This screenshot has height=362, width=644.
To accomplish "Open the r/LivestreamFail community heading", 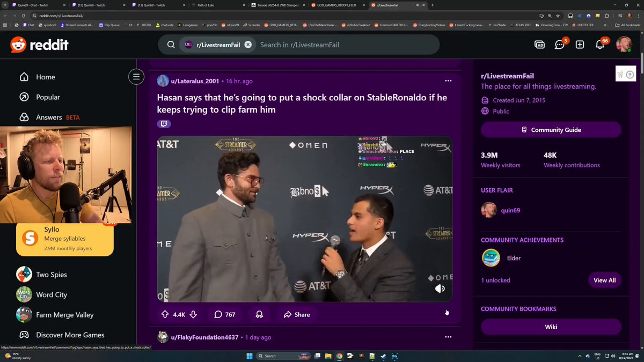I will click(507, 76).
